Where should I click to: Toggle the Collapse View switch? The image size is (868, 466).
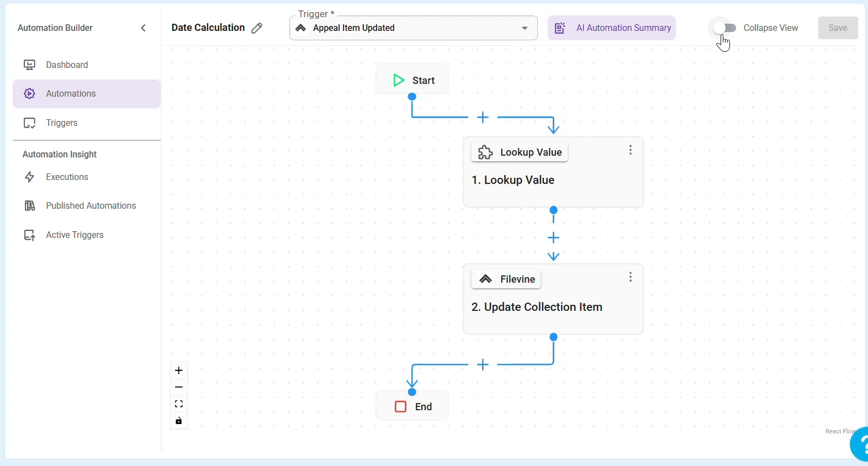[x=724, y=28]
